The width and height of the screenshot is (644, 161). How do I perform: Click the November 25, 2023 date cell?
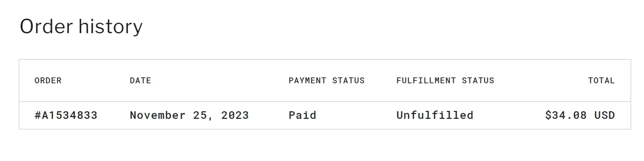pyautogui.click(x=189, y=115)
